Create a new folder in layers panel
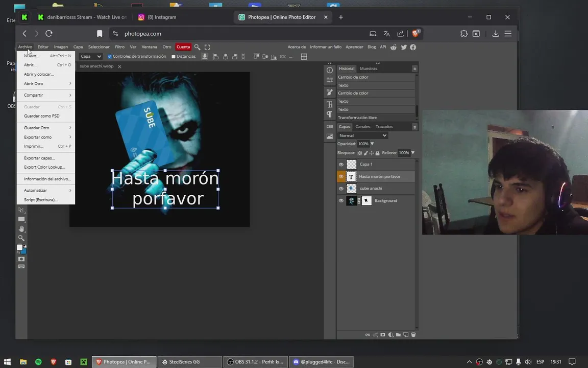This screenshot has height=368, width=588. [x=398, y=335]
